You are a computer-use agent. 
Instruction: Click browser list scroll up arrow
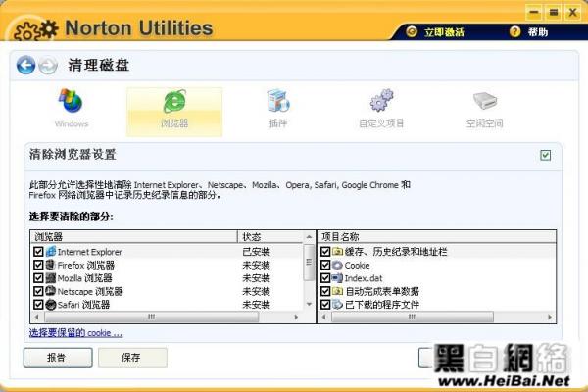[x=309, y=237]
